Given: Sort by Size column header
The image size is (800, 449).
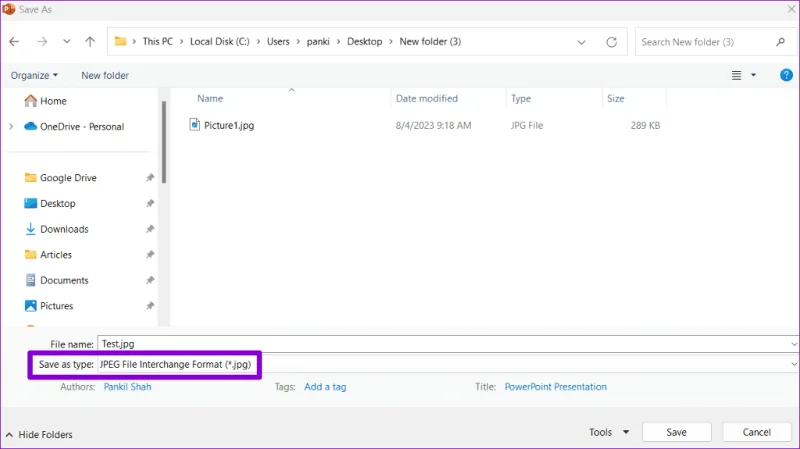Looking at the screenshot, I should 615,98.
